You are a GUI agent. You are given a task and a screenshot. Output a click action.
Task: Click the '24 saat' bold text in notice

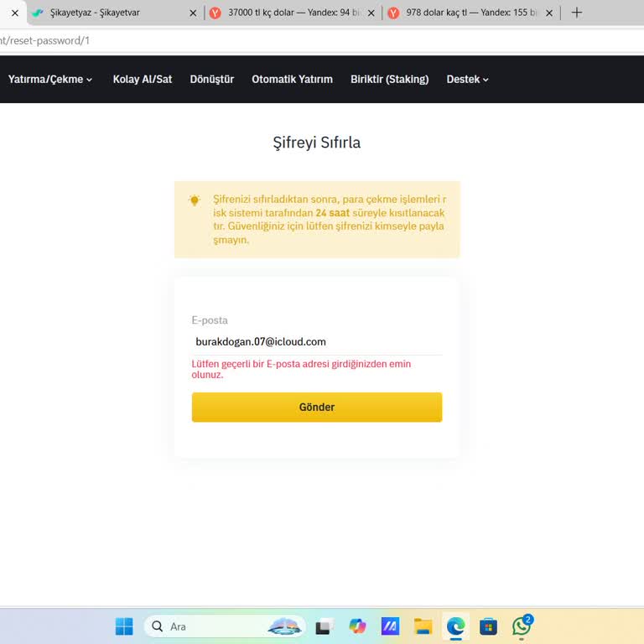click(332, 213)
